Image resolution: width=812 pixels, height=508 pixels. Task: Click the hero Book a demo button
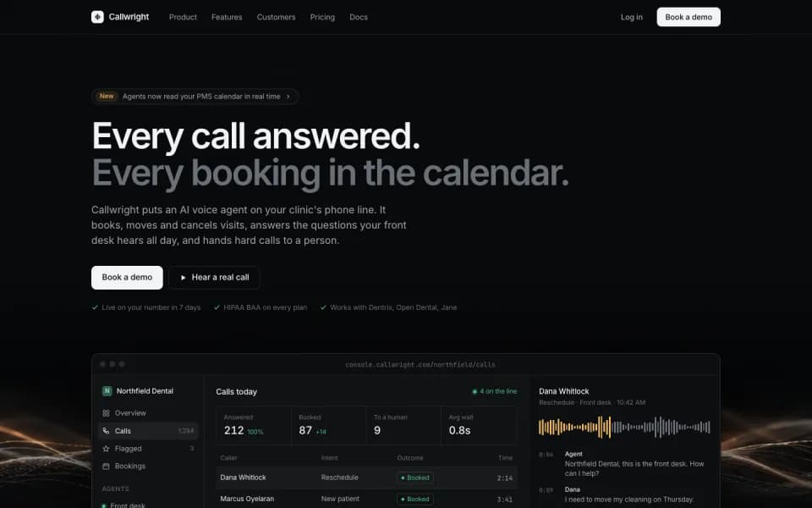[x=127, y=278]
